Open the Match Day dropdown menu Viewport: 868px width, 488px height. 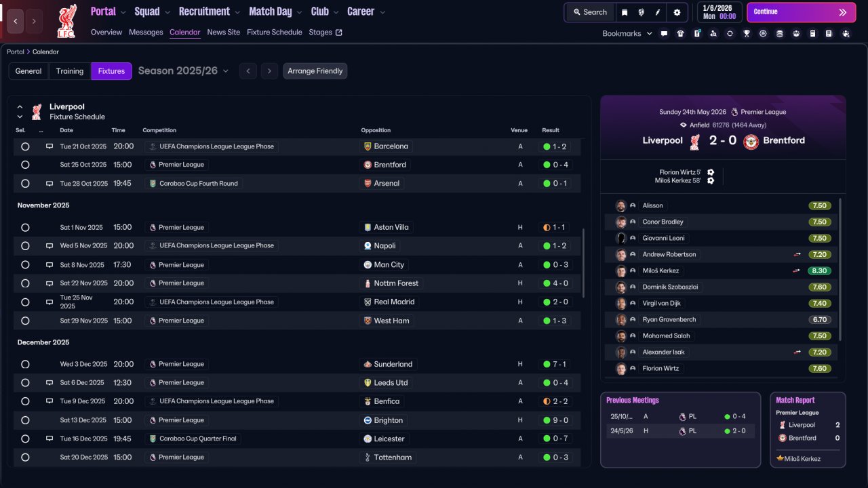tap(276, 12)
